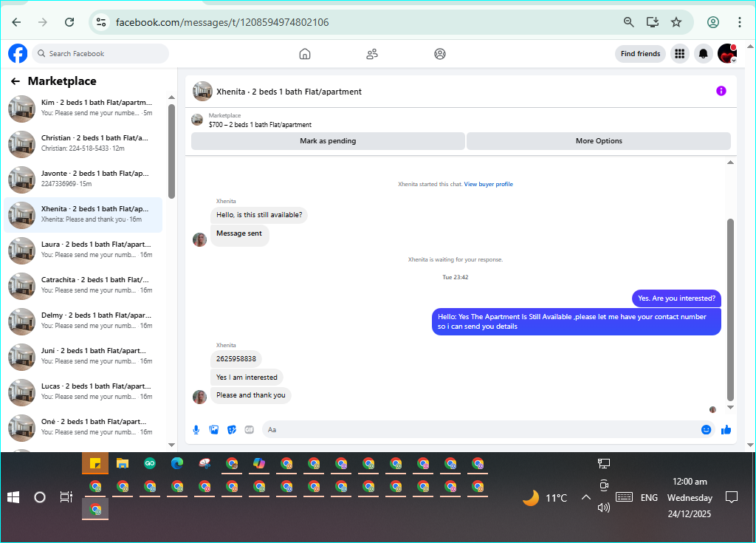Click the Find friends button

pos(640,54)
